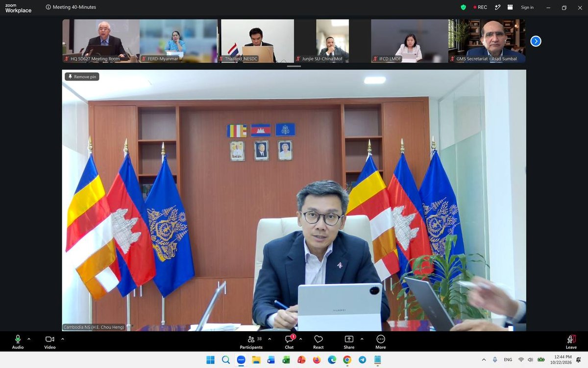
Task: Show next page of video thumbnails
Action: coord(536,41)
